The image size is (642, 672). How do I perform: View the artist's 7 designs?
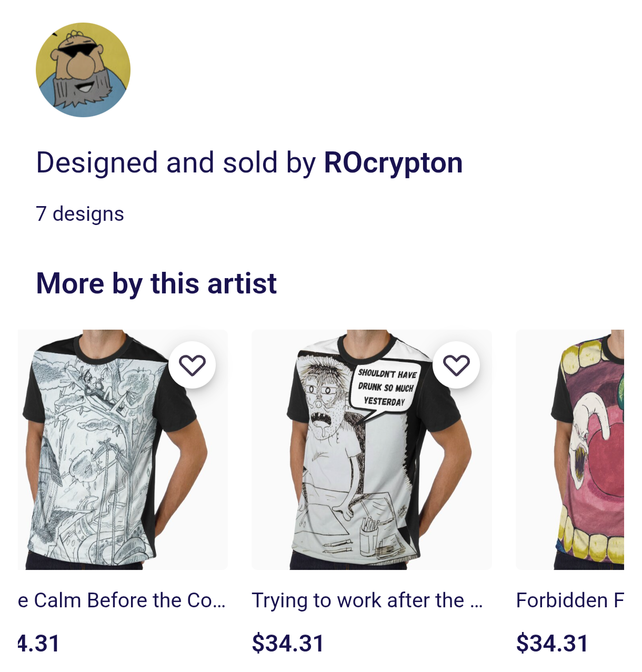click(x=80, y=214)
